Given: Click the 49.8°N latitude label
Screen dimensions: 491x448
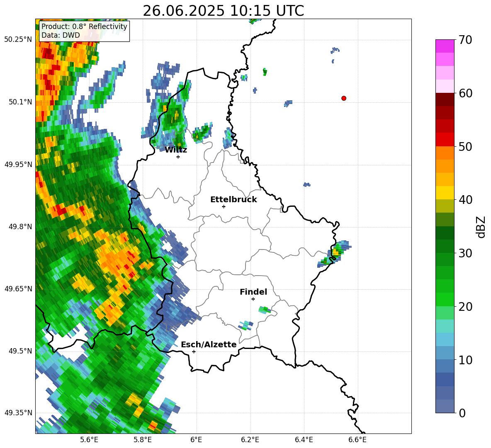Looking at the screenshot, I should (x=20, y=227).
